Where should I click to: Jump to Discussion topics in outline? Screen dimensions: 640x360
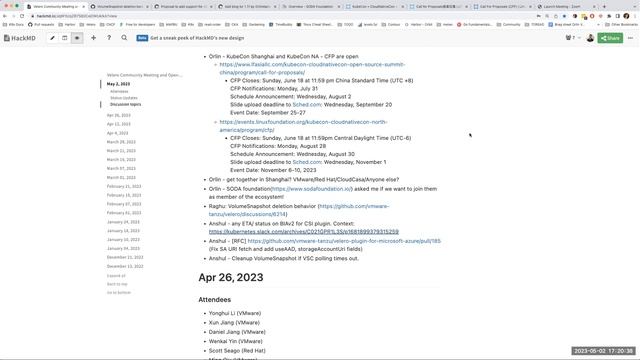[x=125, y=104]
